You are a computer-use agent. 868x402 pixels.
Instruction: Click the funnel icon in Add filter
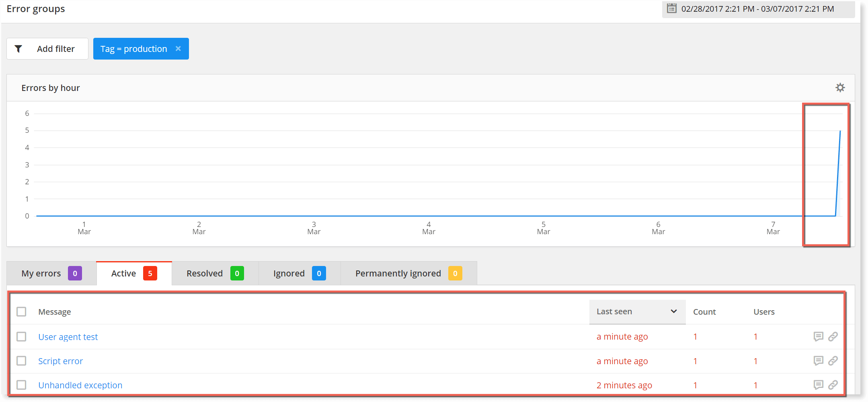click(x=18, y=49)
